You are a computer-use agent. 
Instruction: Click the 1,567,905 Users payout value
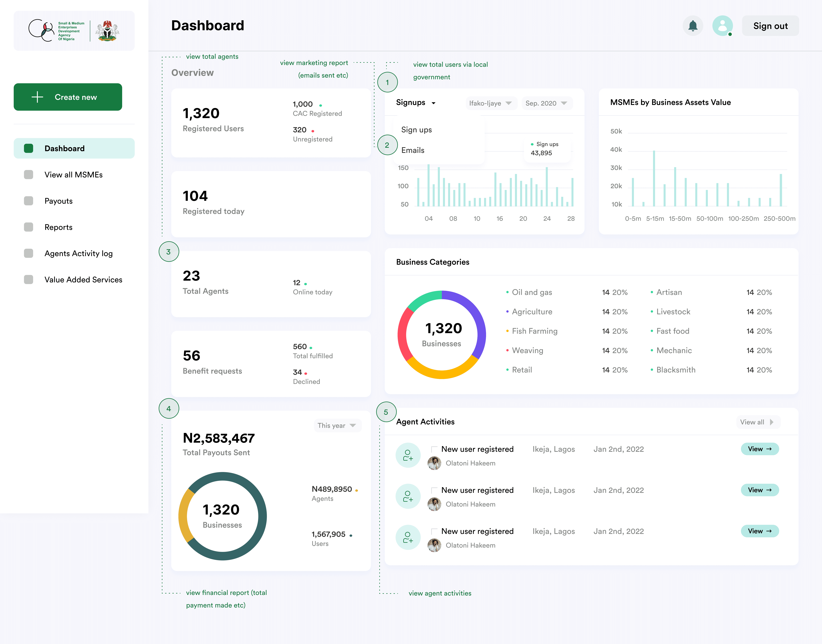point(328,534)
